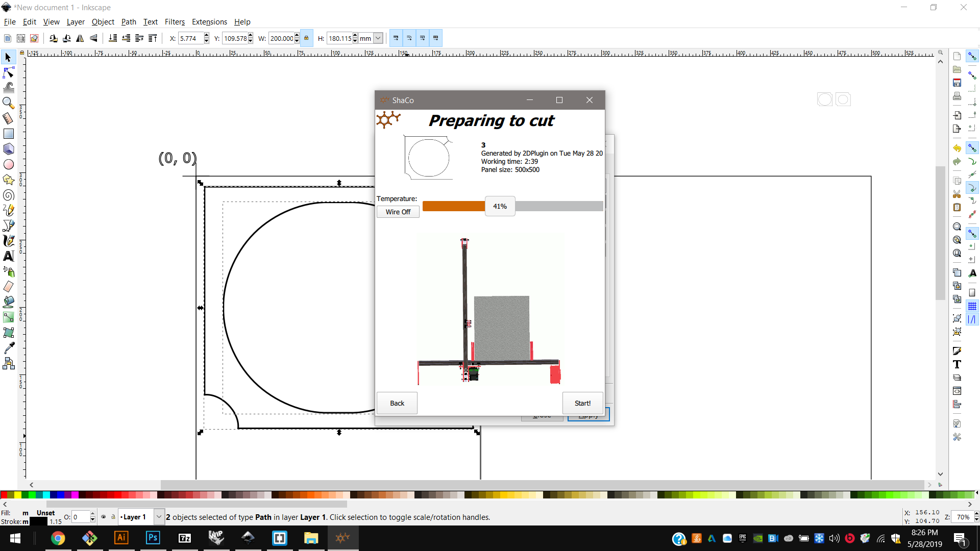Select the Zoom magnifier tool
This screenshot has height=551, width=980.
coord(8,103)
